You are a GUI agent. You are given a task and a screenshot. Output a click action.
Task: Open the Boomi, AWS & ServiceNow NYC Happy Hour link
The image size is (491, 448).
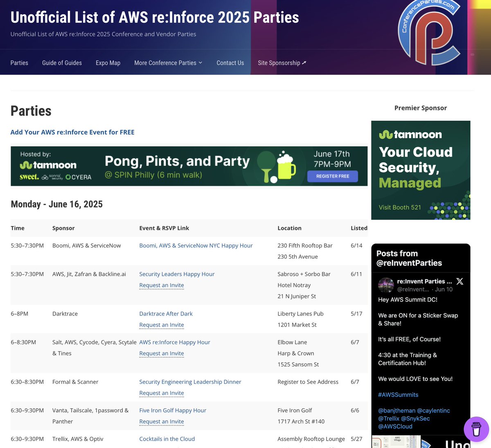196,245
